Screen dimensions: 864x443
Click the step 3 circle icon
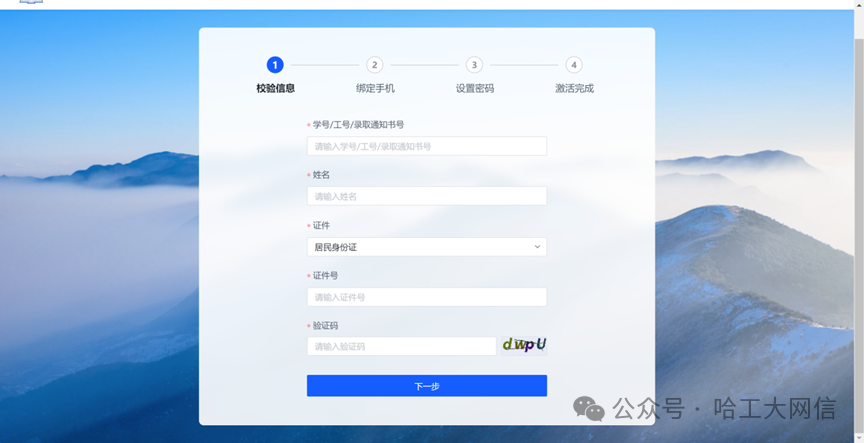474,65
